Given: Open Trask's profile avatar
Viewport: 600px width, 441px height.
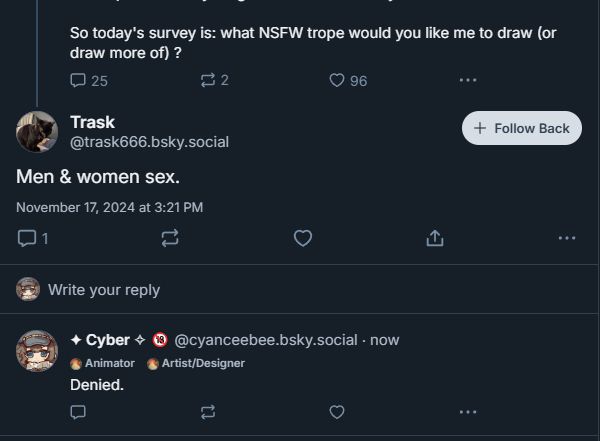Looking at the screenshot, I should pyautogui.click(x=37, y=132).
